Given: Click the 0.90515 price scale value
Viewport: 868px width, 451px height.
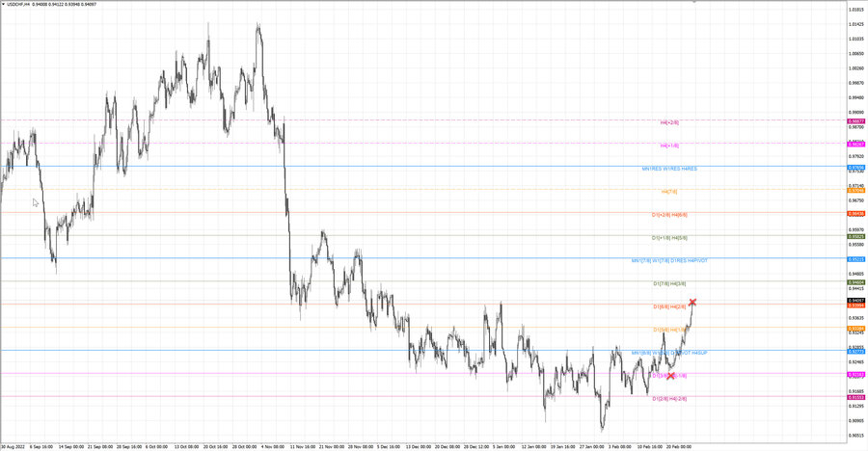Looking at the screenshot, I should pos(856,436).
